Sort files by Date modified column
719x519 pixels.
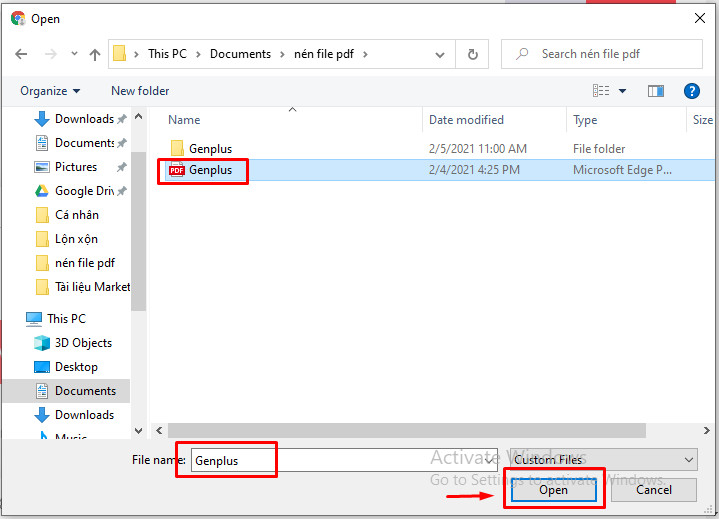pos(466,120)
